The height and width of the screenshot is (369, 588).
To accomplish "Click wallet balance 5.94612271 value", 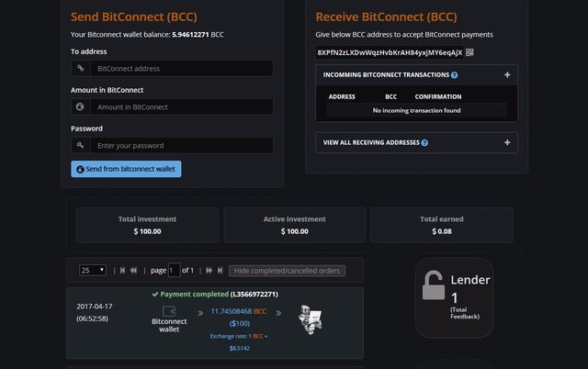I will [x=190, y=35].
